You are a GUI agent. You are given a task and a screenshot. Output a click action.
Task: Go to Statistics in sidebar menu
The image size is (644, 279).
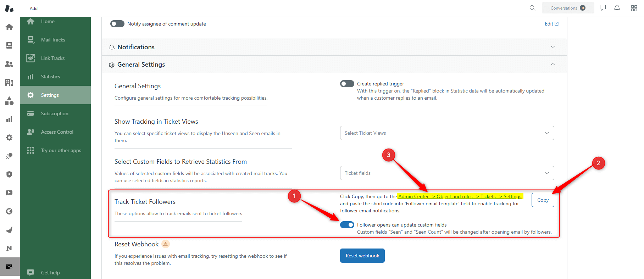(x=50, y=77)
